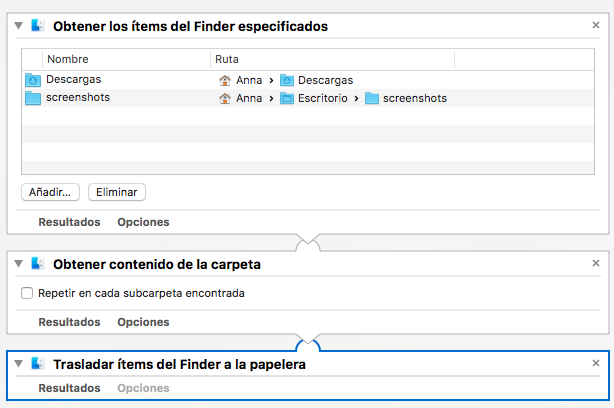This screenshot has height=408, width=614.
Task: Collapse the Obtener los ítems del Finder action
Action: point(19,25)
